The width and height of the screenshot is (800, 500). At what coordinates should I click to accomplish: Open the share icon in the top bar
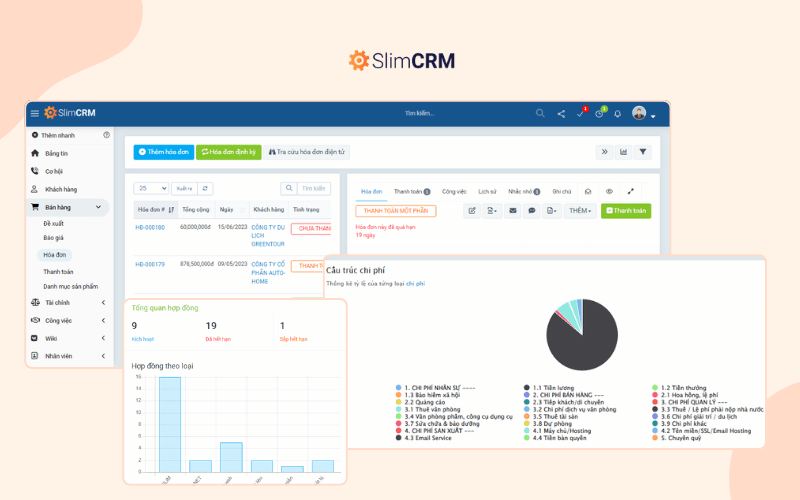pyautogui.click(x=561, y=114)
